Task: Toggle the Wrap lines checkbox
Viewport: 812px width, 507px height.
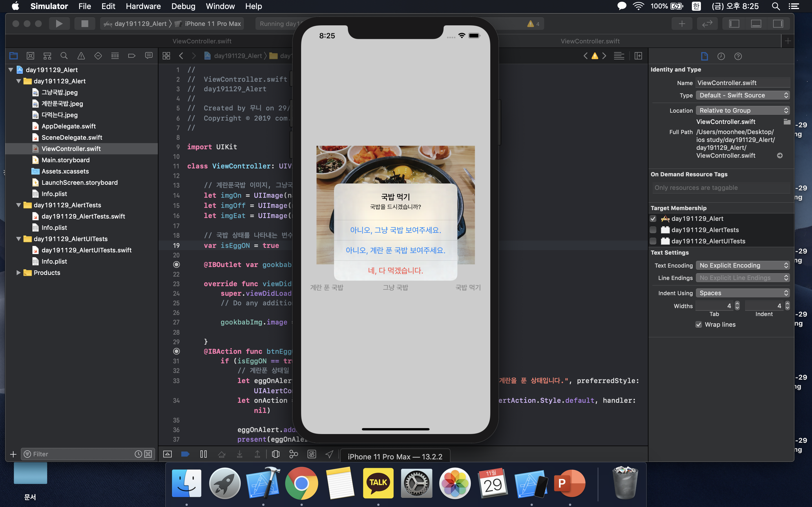Action: tap(699, 324)
